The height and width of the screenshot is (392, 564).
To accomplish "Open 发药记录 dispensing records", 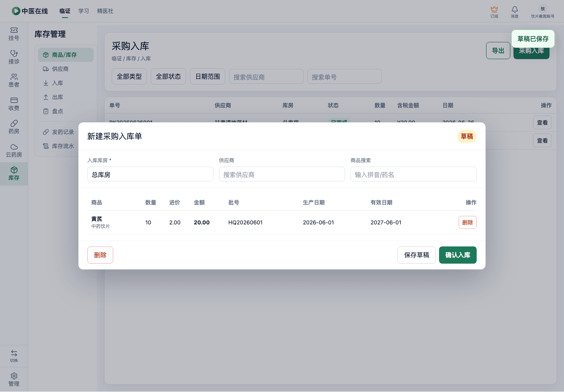I will (59, 132).
